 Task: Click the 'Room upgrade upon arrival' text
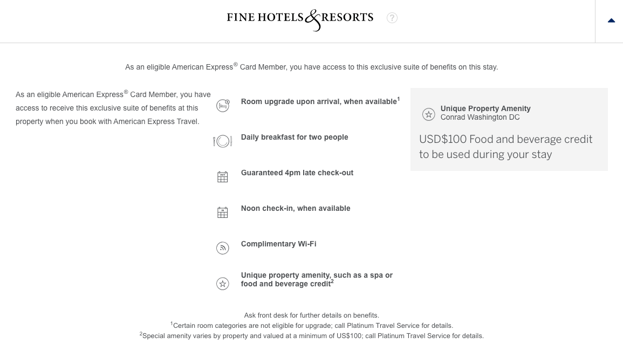coord(319,101)
